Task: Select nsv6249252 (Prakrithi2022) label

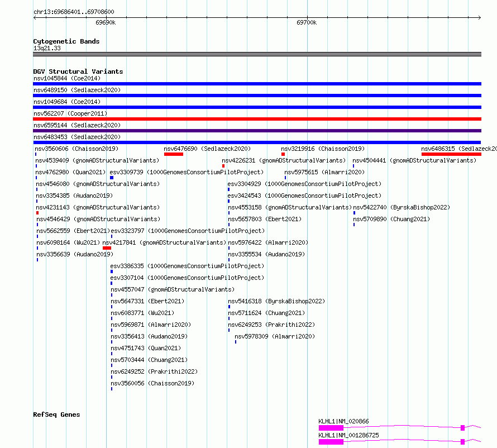Action: pos(154,371)
